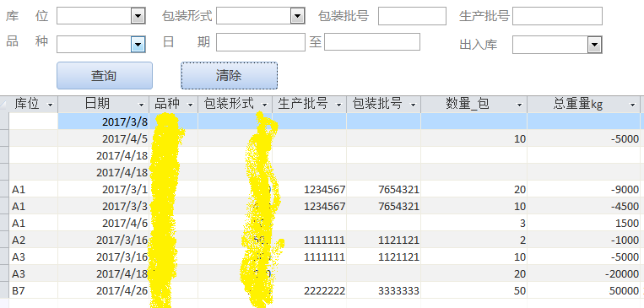Open the 品种 filter dropdown arrow
The width and height of the screenshot is (644, 308).
pyautogui.click(x=138, y=45)
